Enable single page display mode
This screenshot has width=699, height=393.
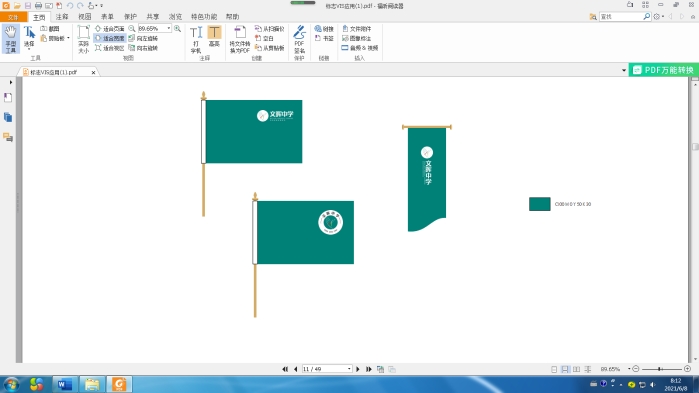[x=554, y=369]
